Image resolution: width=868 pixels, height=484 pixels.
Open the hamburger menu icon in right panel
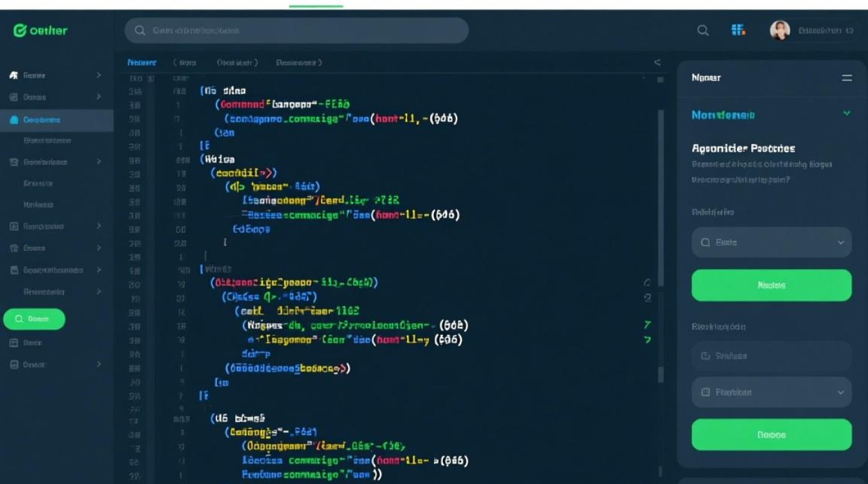[847, 77]
